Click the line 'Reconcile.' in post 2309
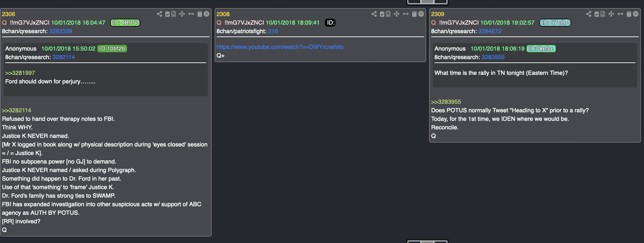 pos(445,127)
